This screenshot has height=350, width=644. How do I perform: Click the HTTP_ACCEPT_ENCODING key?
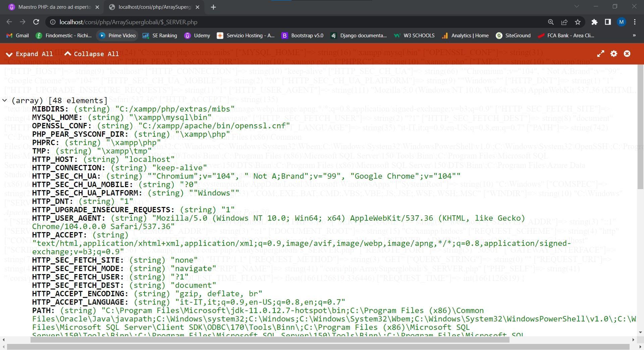point(80,294)
